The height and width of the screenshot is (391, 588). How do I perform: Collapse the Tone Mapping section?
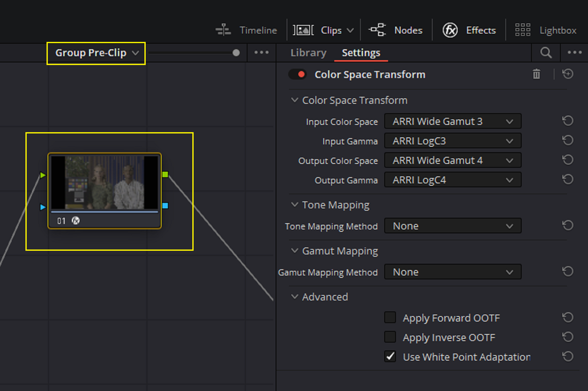(294, 205)
